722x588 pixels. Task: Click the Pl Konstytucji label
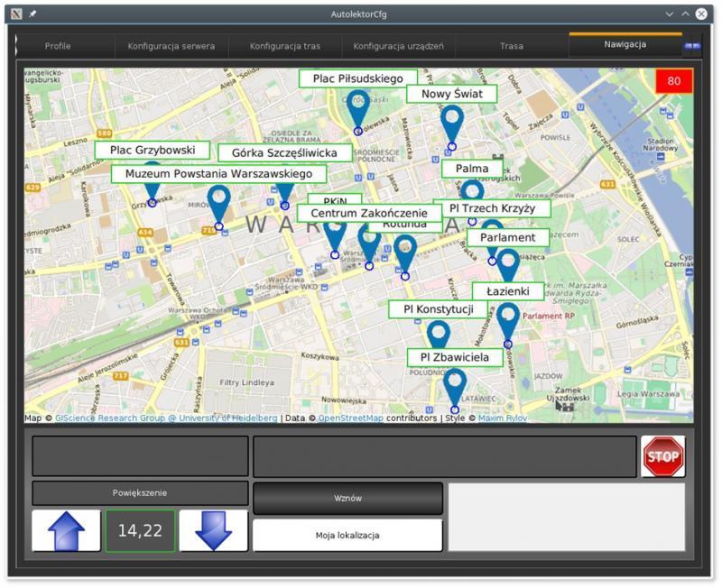pos(439,309)
